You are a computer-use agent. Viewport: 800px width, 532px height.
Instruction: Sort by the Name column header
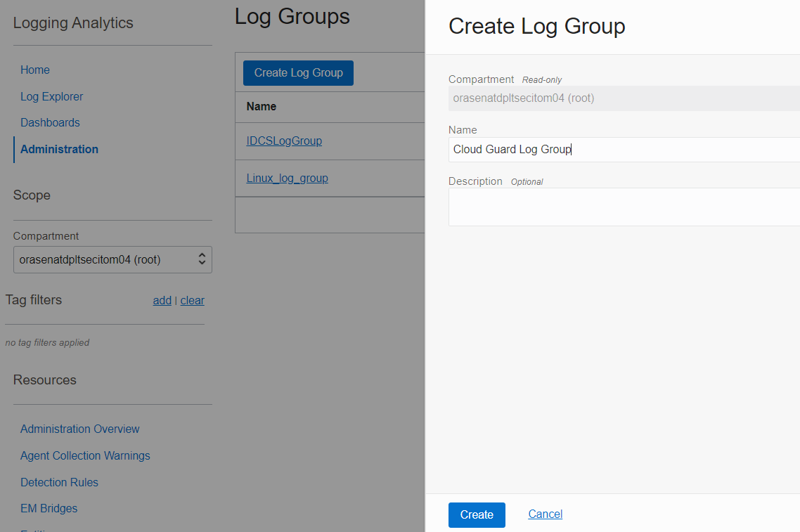click(x=261, y=106)
